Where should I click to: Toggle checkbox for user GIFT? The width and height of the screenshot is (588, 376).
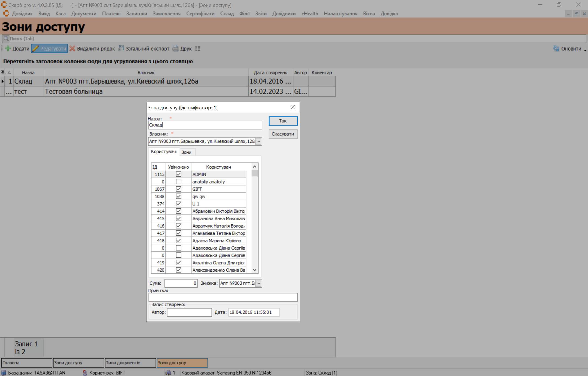coord(178,189)
